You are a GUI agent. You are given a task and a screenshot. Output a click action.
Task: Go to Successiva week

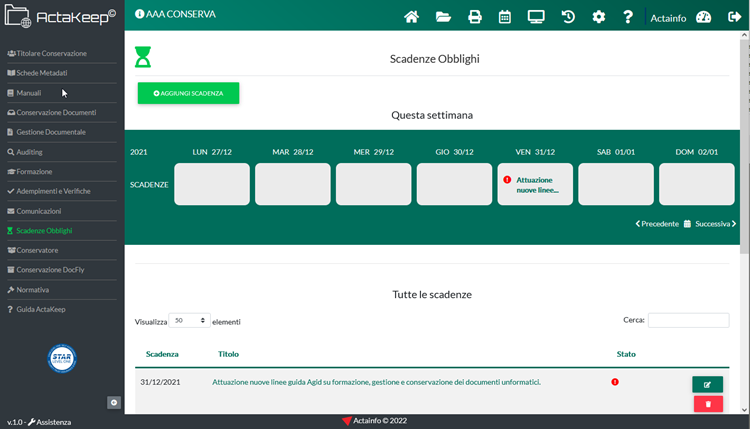tap(714, 224)
